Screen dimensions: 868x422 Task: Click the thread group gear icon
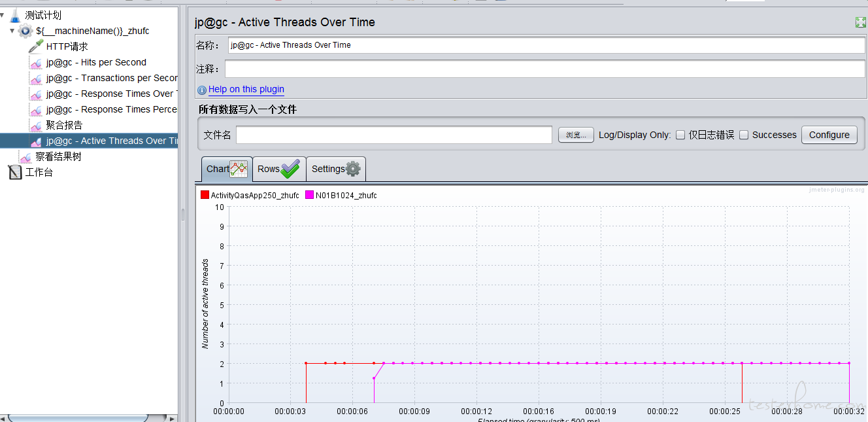(25, 31)
